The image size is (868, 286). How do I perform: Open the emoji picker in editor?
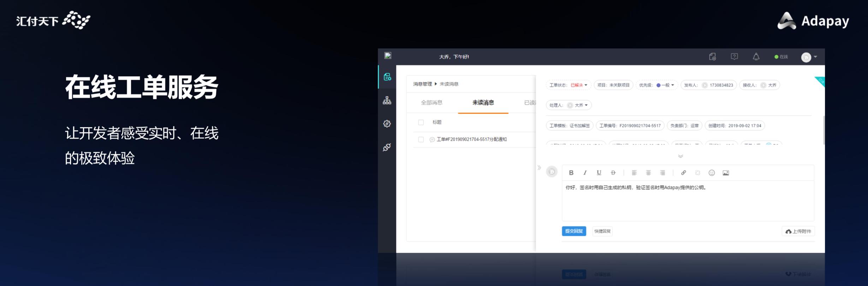[712, 173]
